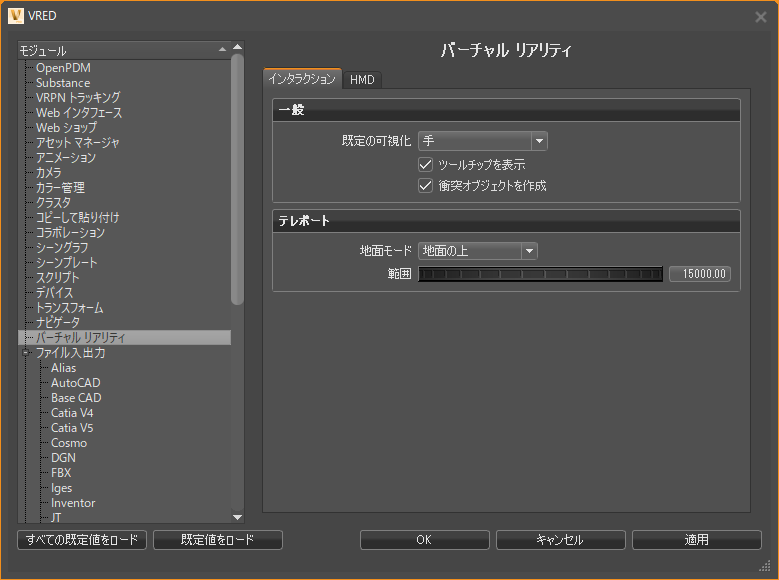The image size is (779, 580).
Task: Click the すべての既定値をロード button
Action: pos(82,540)
